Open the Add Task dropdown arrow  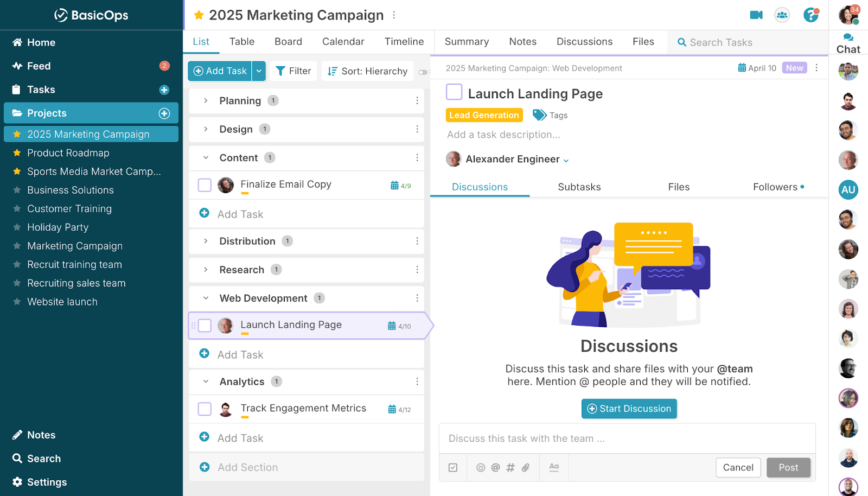pos(259,71)
